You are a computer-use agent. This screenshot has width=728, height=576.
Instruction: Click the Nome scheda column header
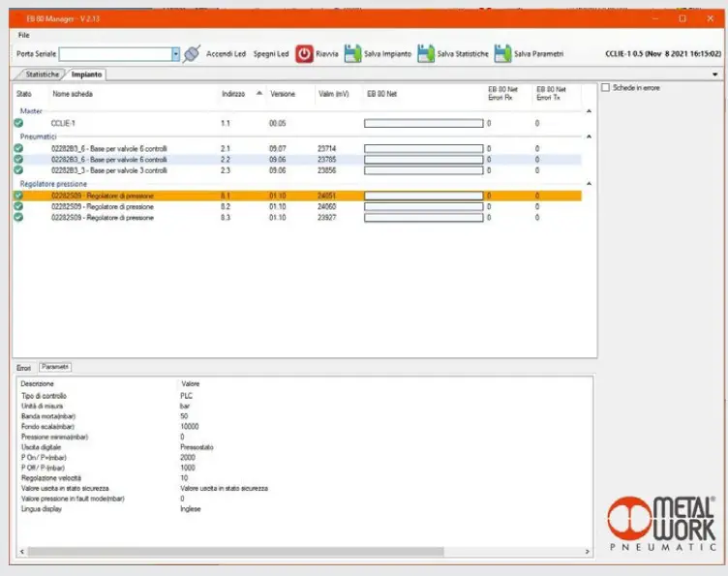[73, 94]
